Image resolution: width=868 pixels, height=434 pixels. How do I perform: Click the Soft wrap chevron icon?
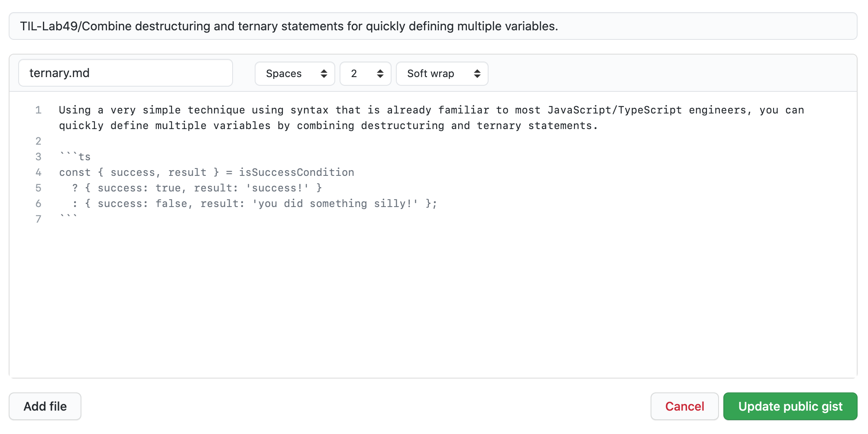pyautogui.click(x=477, y=74)
